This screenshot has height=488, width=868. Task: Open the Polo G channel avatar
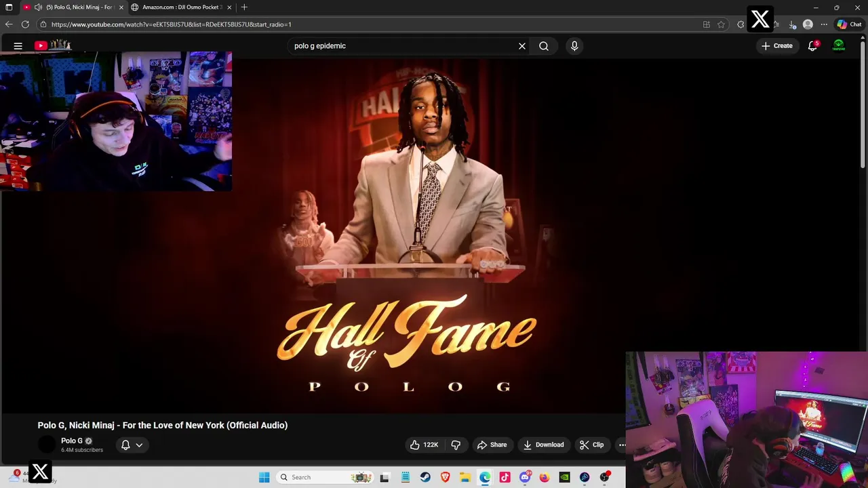pyautogui.click(x=47, y=445)
